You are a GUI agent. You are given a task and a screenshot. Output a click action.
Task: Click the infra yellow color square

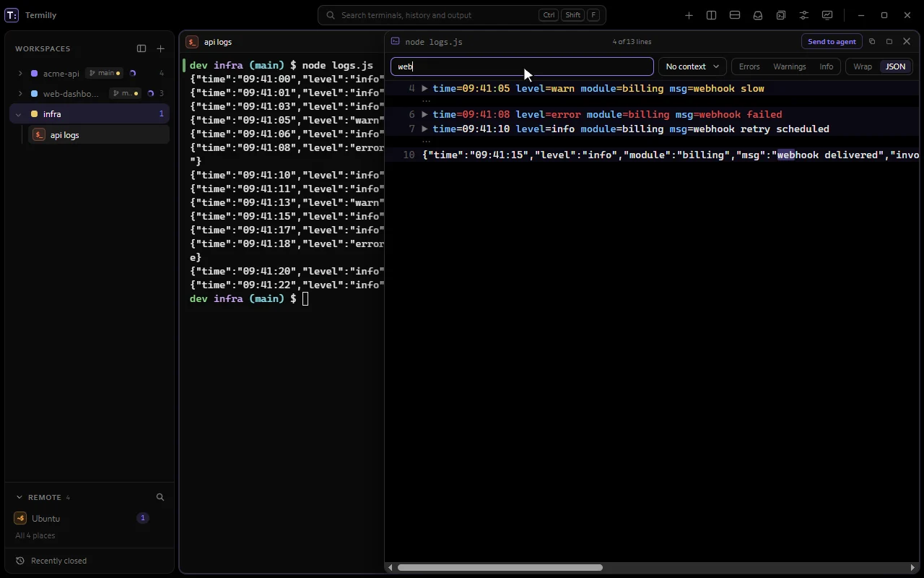34,114
